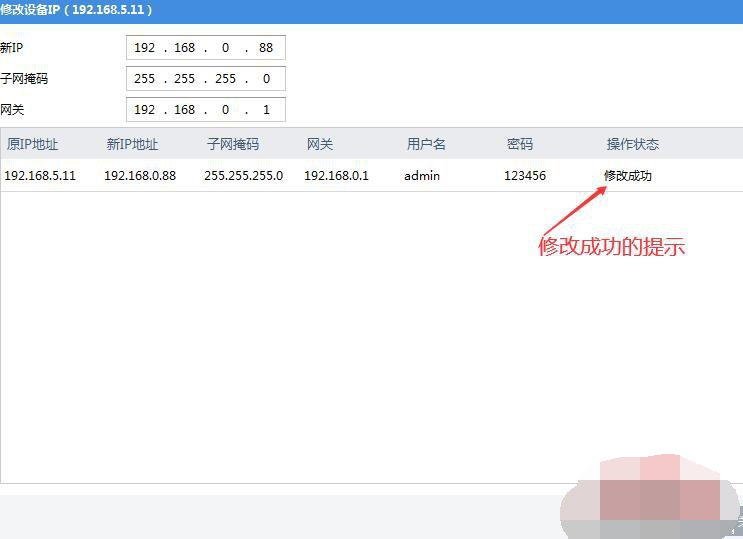Click the table cell 192.168.0.88
The image size is (743, 539).
140,176
